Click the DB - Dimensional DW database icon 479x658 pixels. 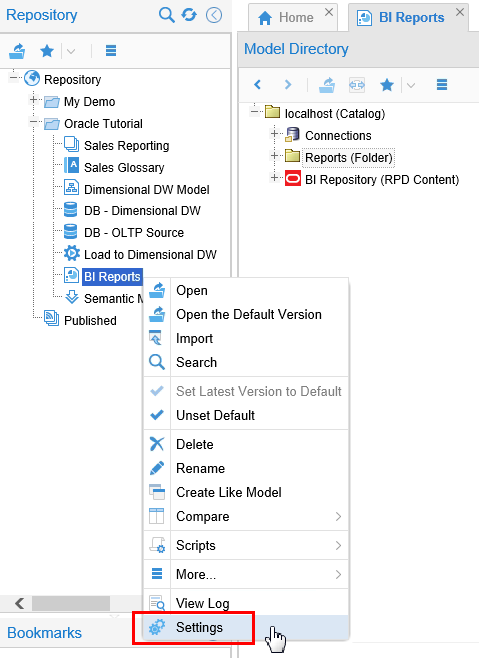tap(71, 209)
